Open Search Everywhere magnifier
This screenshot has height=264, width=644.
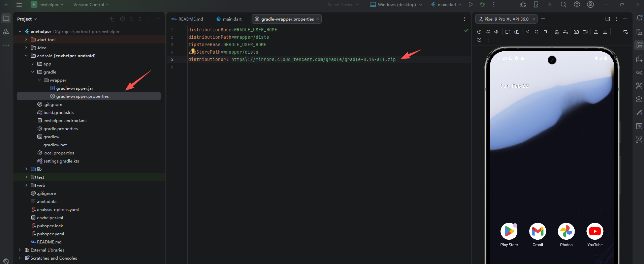tap(563, 4)
